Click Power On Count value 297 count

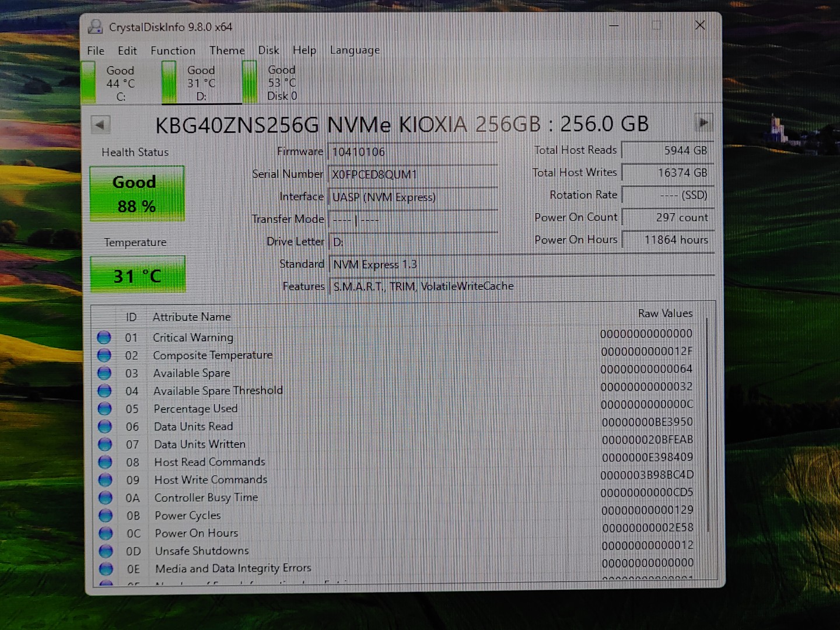coord(668,218)
